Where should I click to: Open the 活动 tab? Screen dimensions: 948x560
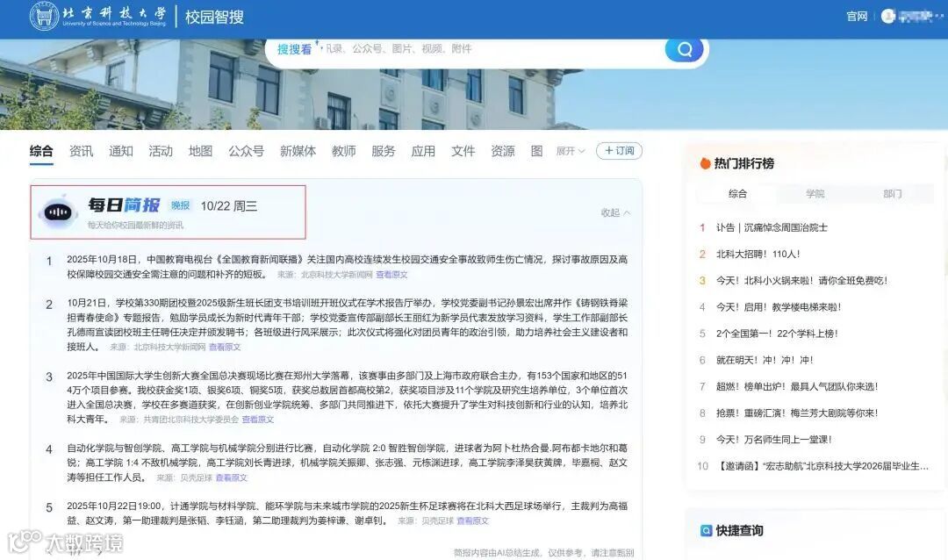[161, 151]
